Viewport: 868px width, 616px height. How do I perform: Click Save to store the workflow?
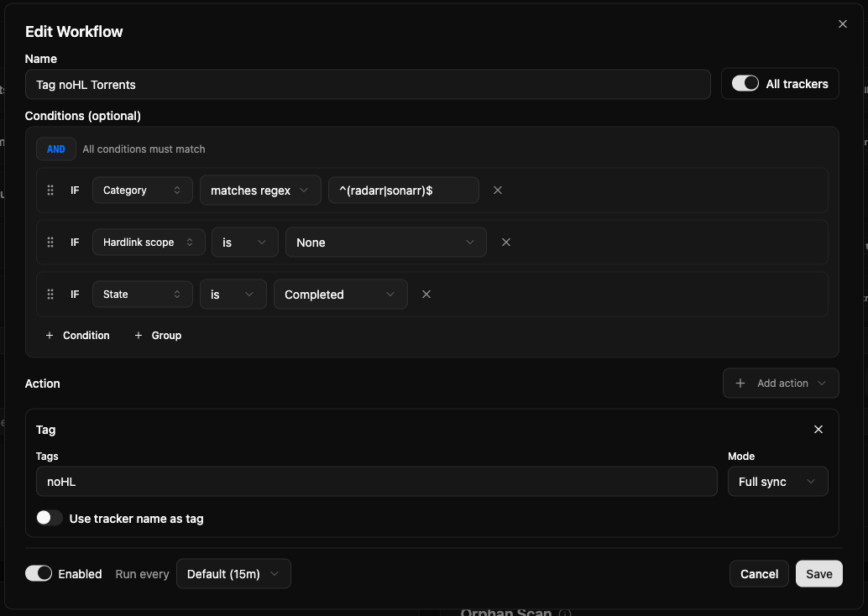[818, 574]
